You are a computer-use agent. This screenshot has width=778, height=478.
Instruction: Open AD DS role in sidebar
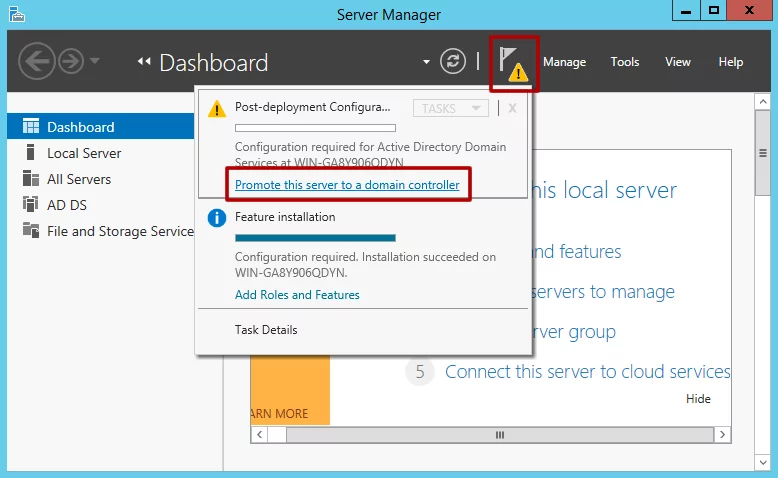(67, 205)
